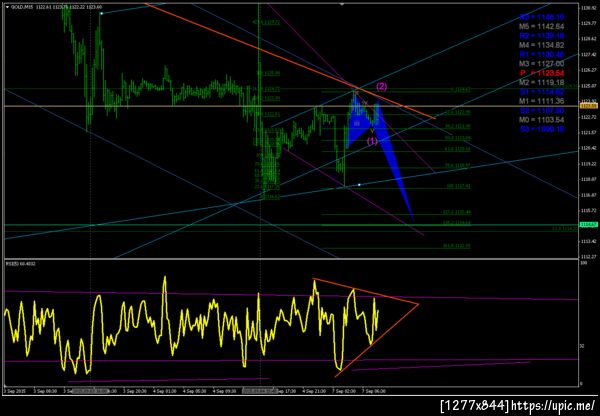Screen dimensions: 600x416
Task: Click the blue R3 resistance label
Action: pos(541,17)
